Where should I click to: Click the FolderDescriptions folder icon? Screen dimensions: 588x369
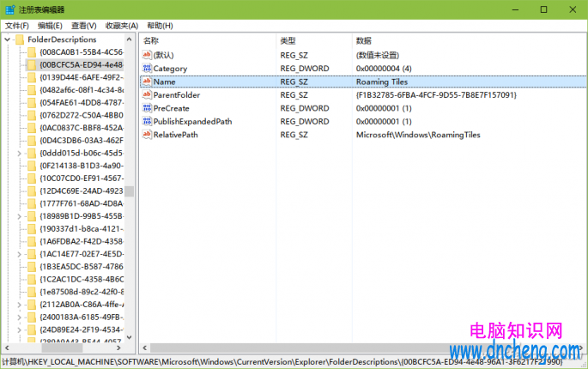click(20, 40)
